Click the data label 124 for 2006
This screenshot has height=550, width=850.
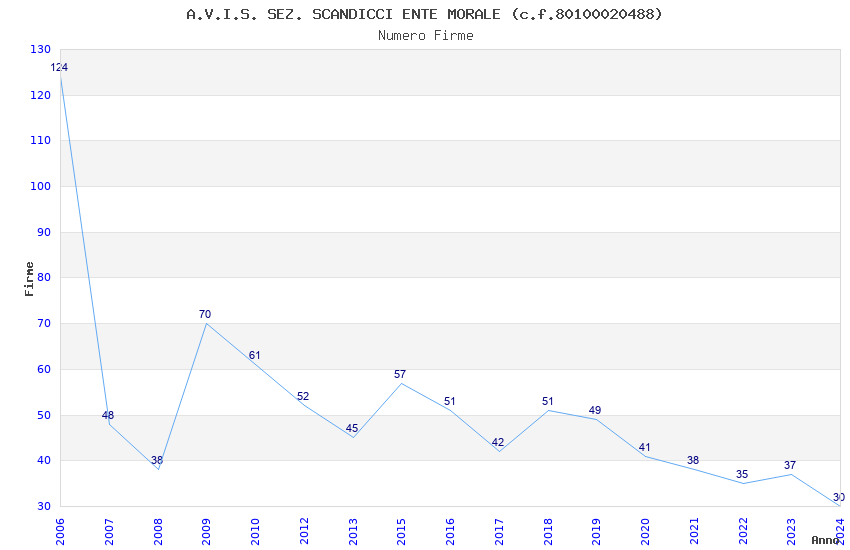(x=59, y=68)
